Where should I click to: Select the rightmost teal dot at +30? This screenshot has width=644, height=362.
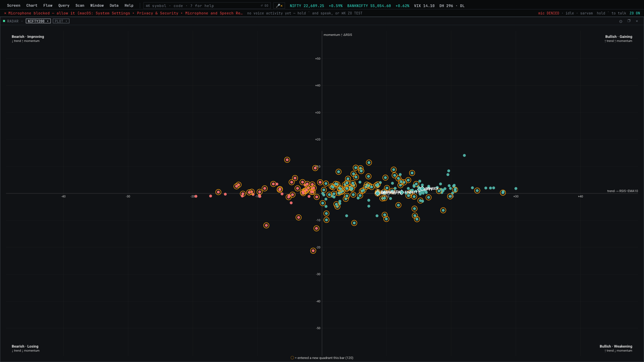coord(516,189)
